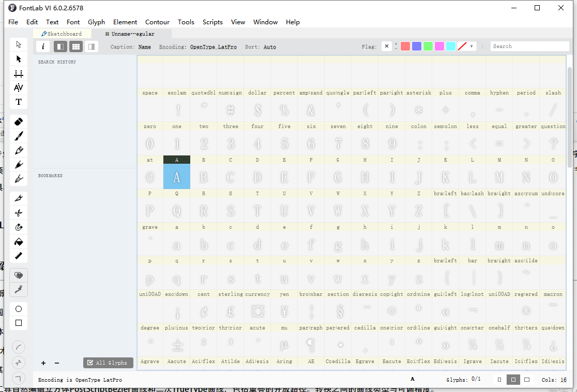Select the Contour (white arrow) tool
Viewport: 577px width, 392px height.
[19, 44]
